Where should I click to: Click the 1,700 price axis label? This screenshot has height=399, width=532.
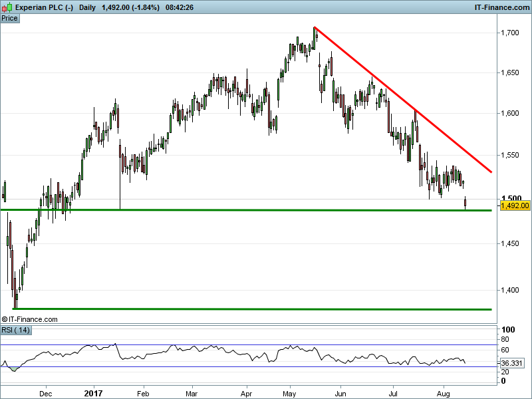510,33
